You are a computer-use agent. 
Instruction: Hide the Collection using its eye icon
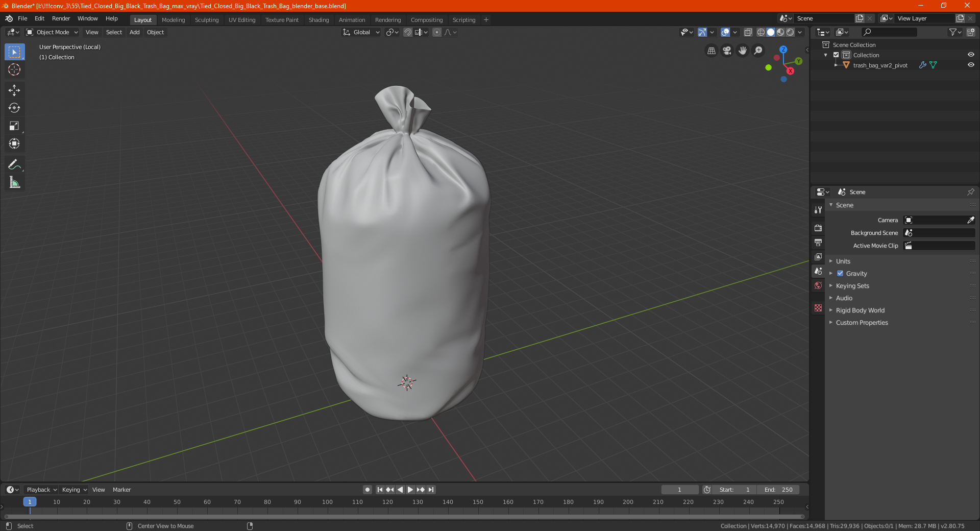pos(971,55)
